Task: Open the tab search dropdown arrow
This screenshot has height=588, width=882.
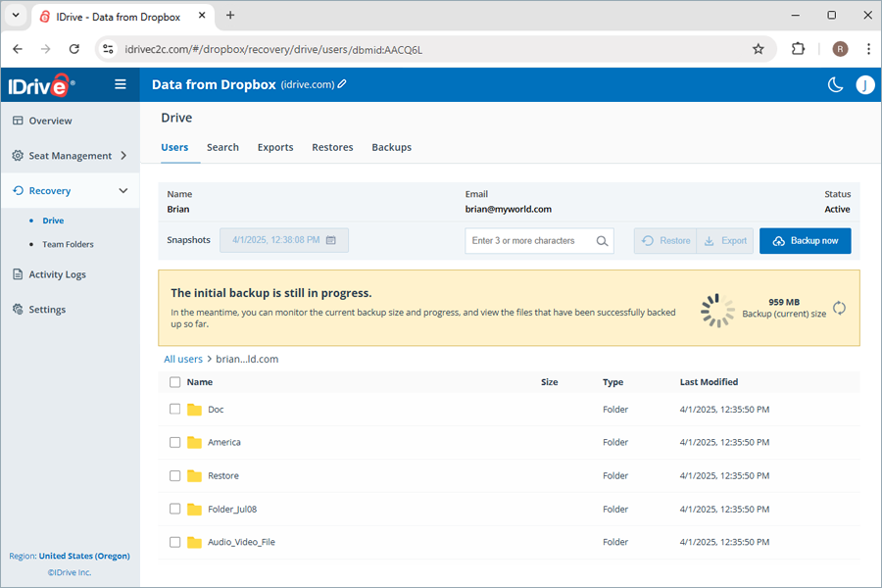Action: click(x=16, y=16)
